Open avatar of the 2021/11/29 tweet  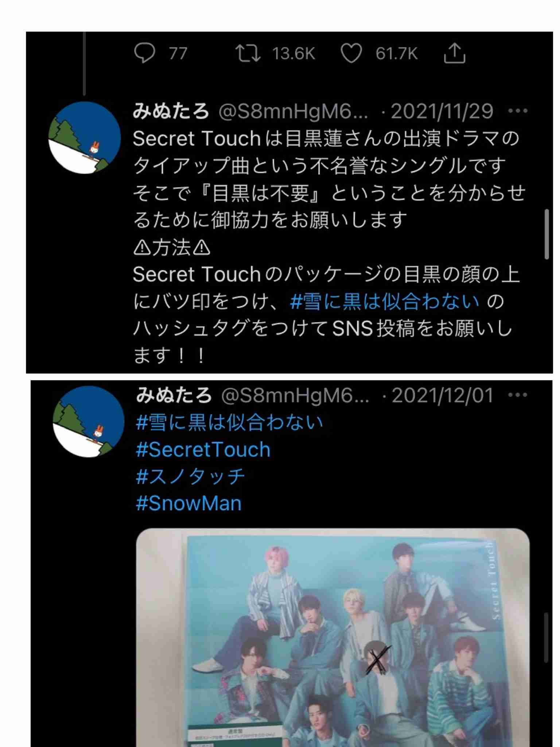(x=85, y=138)
